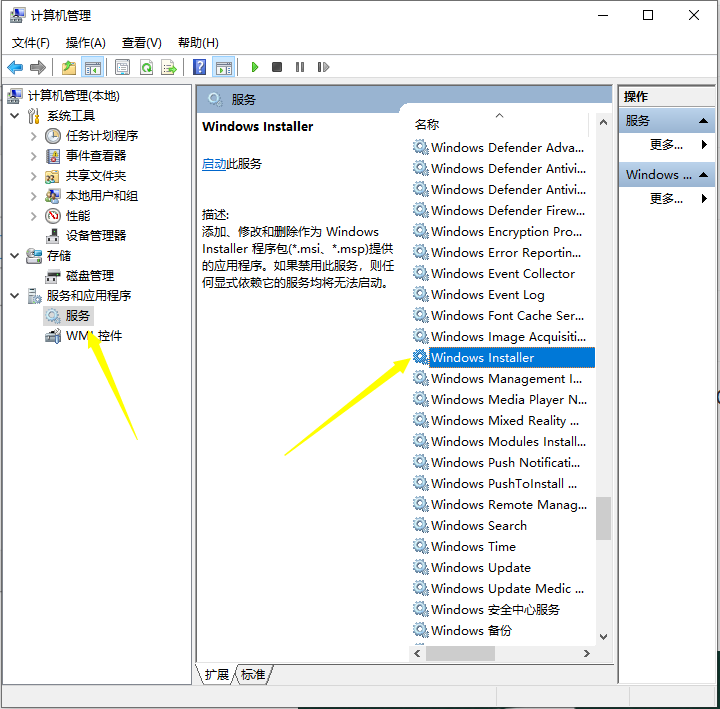Expand the 任务计划程序 node
The height and width of the screenshot is (709, 720).
pyautogui.click(x=34, y=136)
